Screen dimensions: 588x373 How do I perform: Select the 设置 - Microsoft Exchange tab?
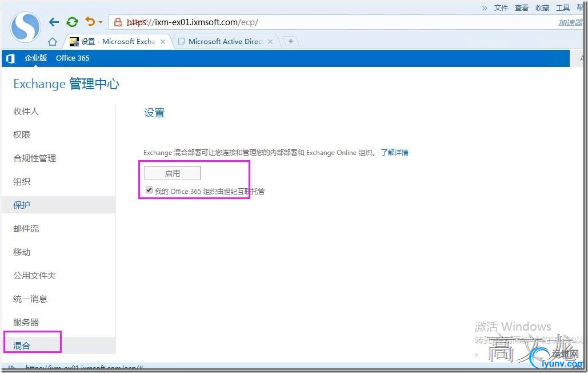pyautogui.click(x=118, y=42)
